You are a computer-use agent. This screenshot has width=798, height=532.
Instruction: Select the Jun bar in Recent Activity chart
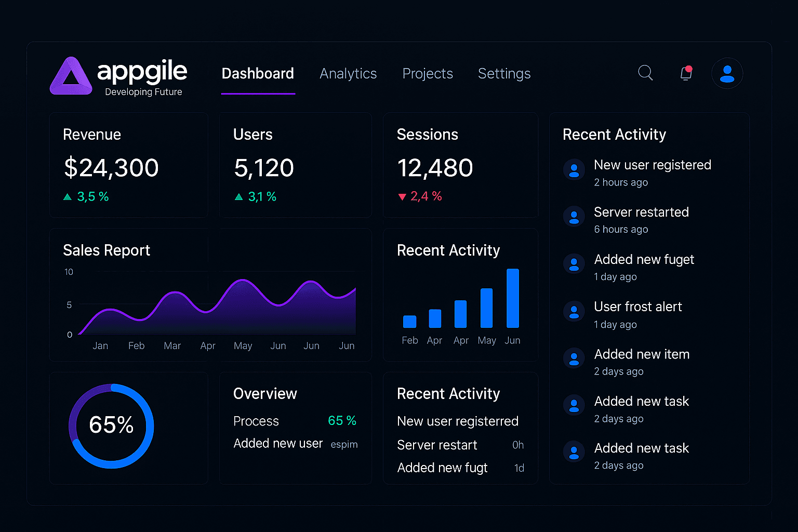coord(513,299)
